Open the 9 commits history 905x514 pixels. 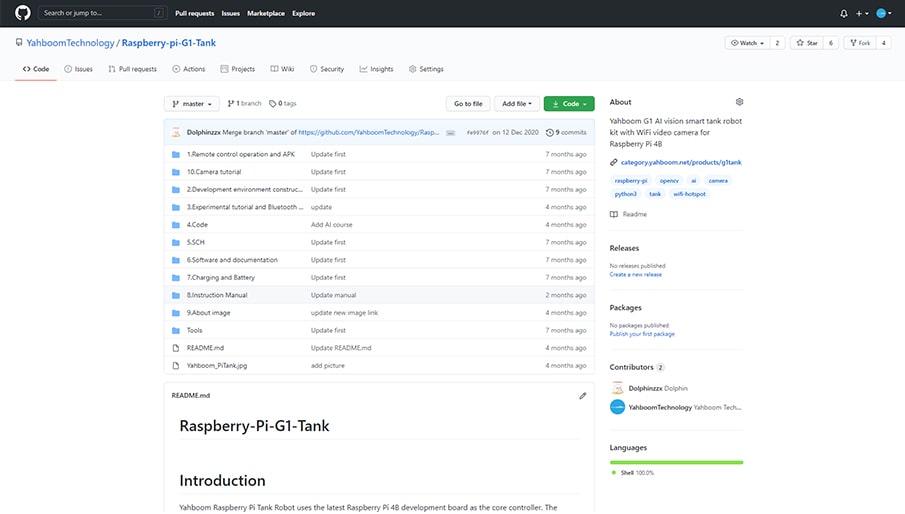pos(566,132)
